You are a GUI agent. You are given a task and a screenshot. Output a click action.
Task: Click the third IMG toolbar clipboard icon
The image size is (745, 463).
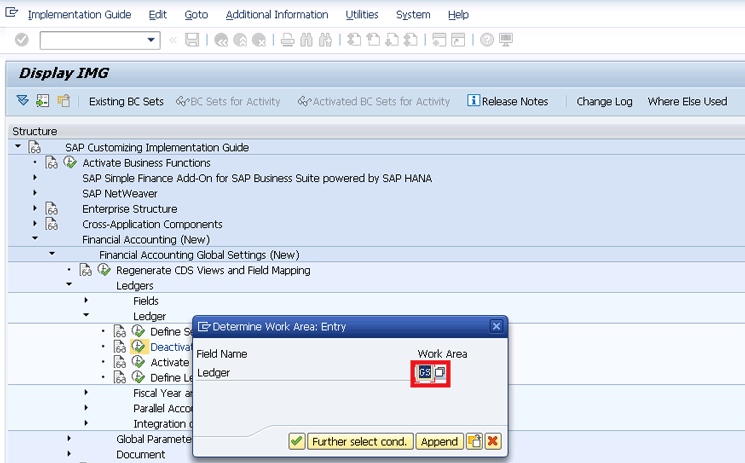click(64, 101)
